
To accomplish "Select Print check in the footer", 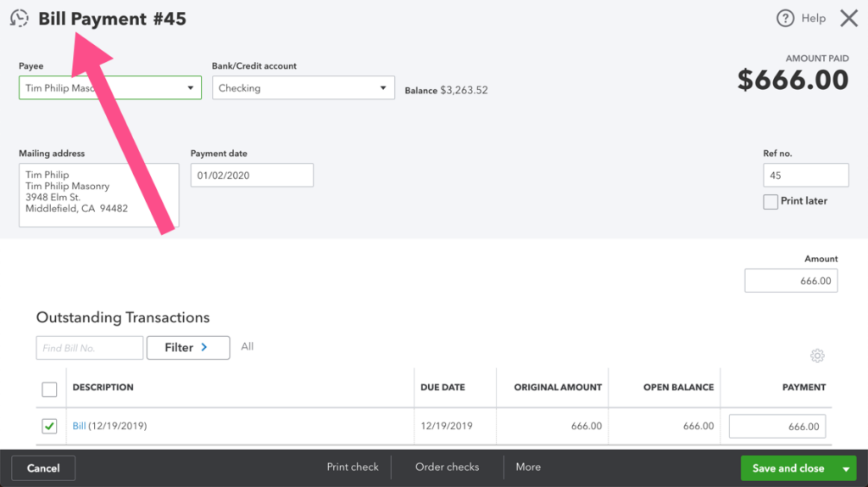I will 353,467.
